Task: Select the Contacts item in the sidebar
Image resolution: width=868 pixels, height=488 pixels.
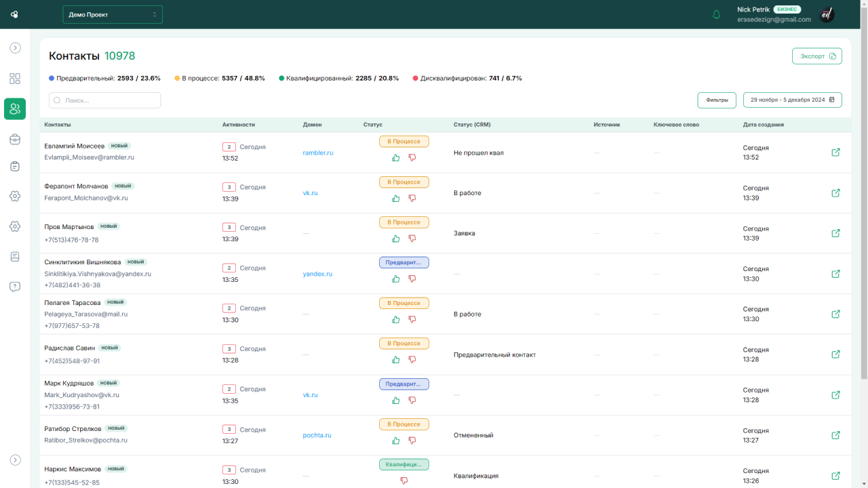Action: [15, 109]
